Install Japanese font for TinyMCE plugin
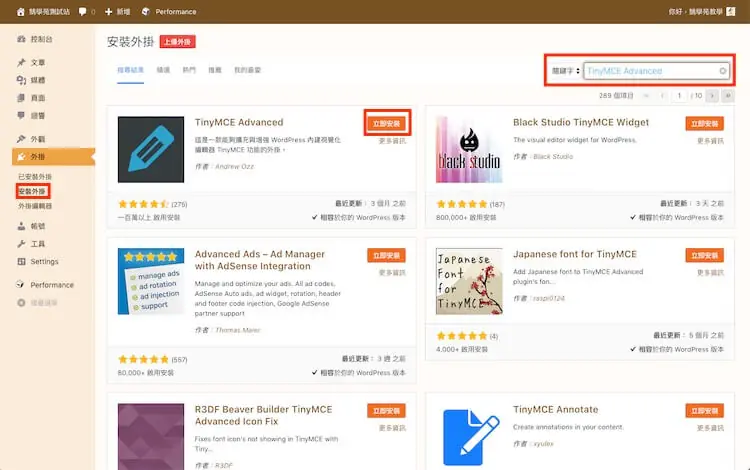This screenshot has width=750, height=470. 705,255
